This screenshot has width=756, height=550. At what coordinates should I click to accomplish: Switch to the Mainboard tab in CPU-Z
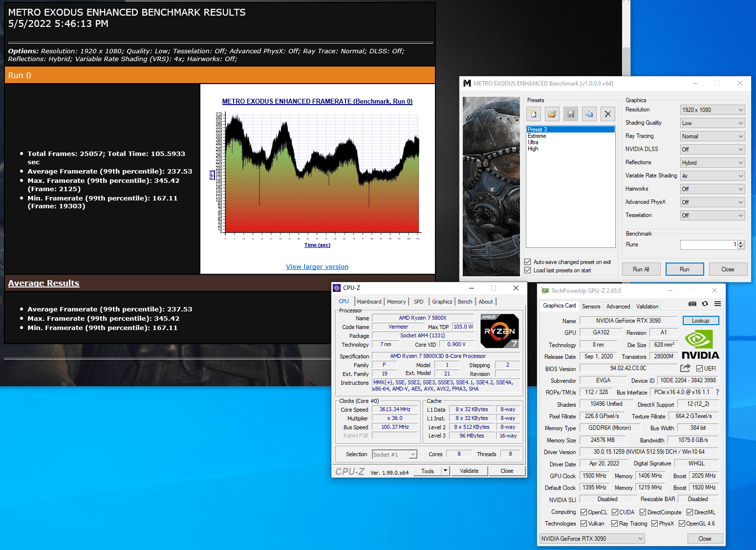coord(369,302)
